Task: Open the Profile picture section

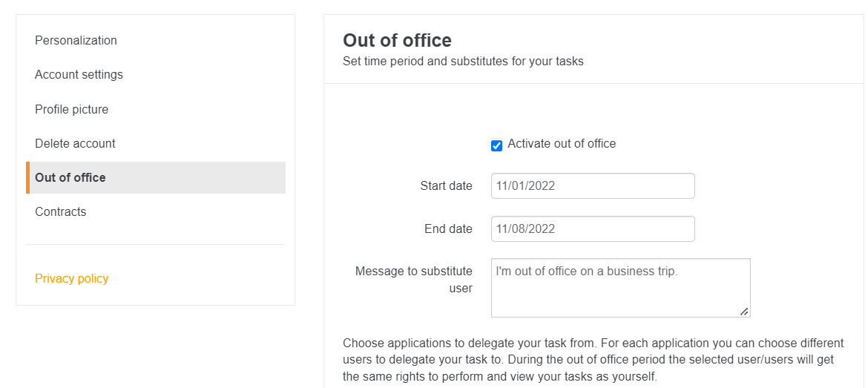Action: coord(71,109)
